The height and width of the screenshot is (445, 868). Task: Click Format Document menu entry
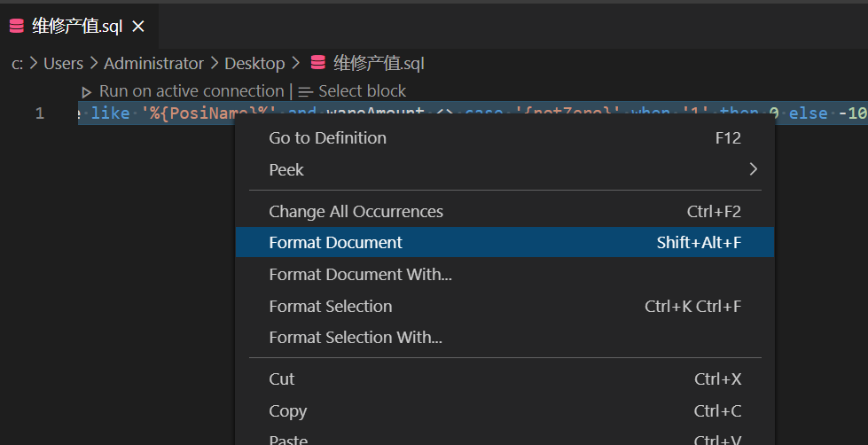point(504,242)
